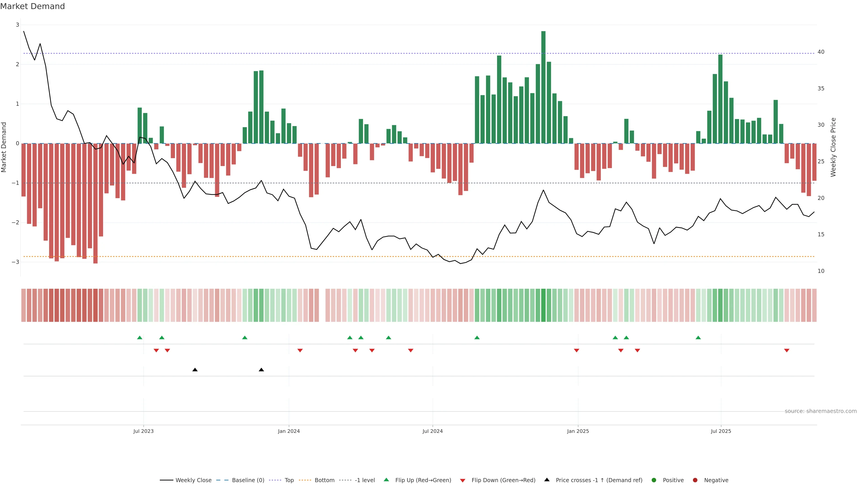Click the green flip-up marker before Jul 2025
Image resolution: width=868 pixels, height=488 pixels.
pos(698,338)
